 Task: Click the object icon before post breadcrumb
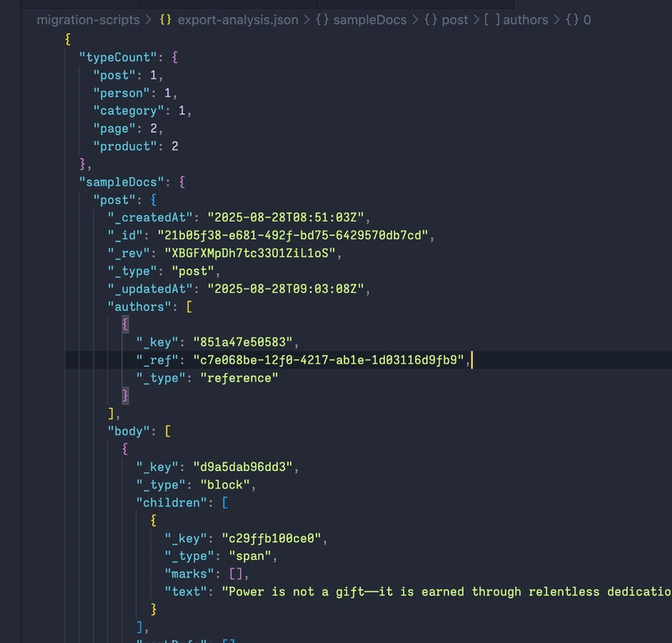pyautogui.click(x=430, y=19)
